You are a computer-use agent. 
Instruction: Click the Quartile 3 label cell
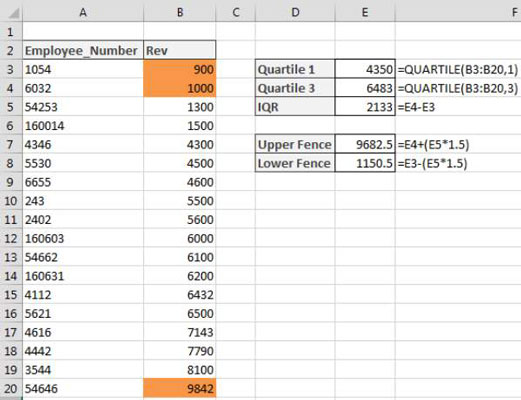tap(295, 88)
